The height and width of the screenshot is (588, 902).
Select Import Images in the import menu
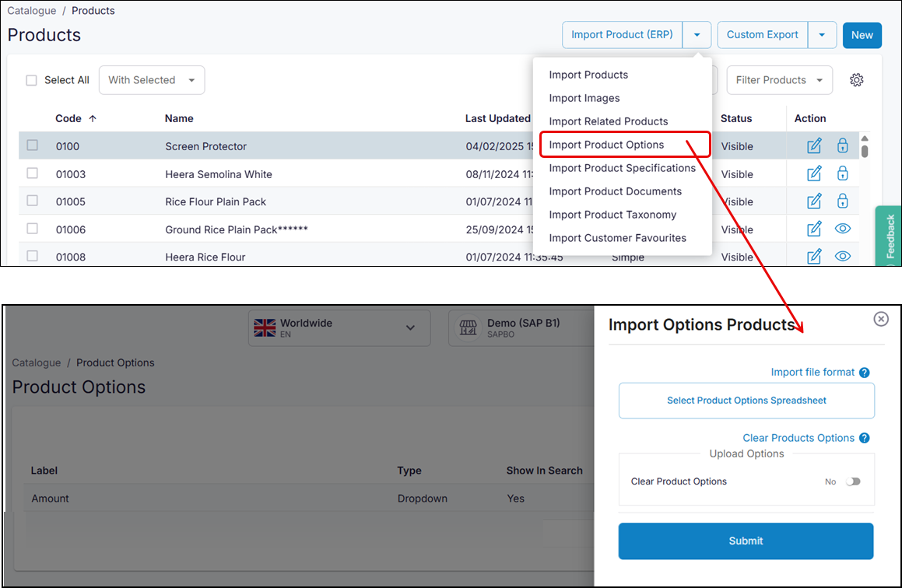(x=584, y=98)
